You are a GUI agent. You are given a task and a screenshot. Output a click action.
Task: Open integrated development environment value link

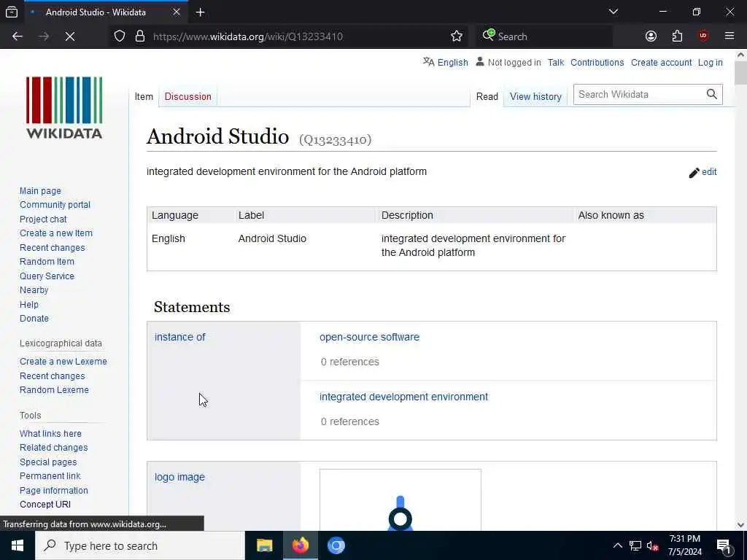coord(403,397)
